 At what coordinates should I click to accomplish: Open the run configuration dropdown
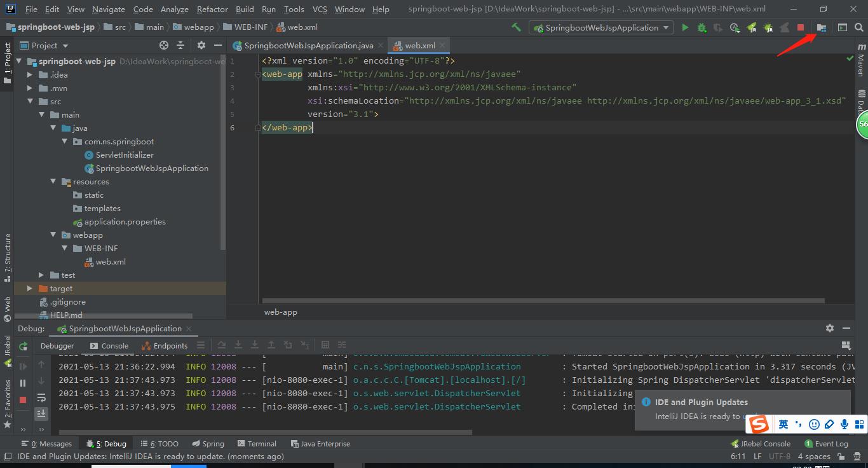(601, 27)
